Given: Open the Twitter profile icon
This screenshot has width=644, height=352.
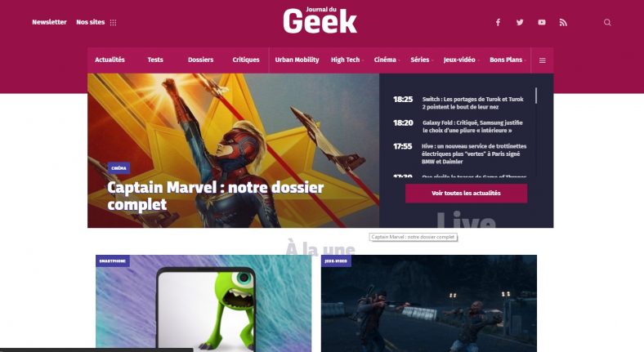Looking at the screenshot, I should (520, 22).
